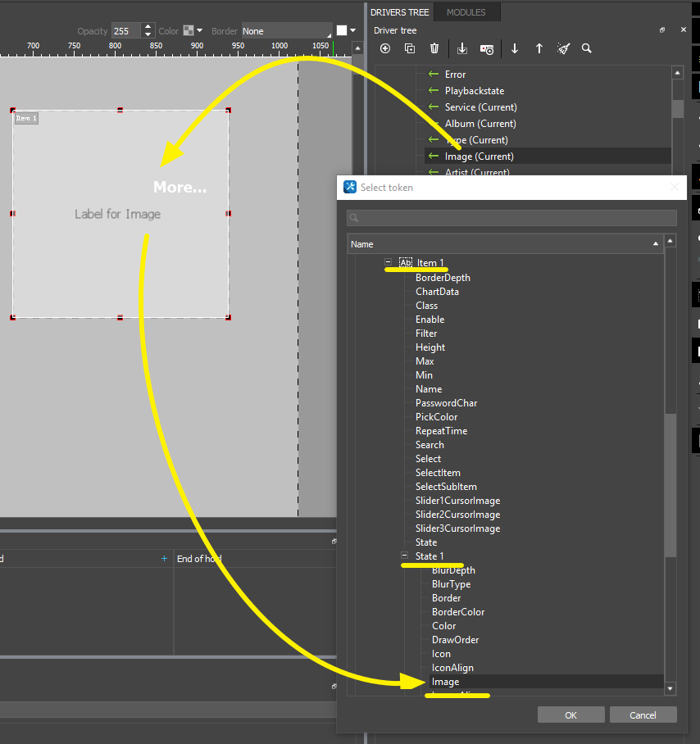The height and width of the screenshot is (744, 700).
Task: Move driver up with the up arrow icon
Action: click(539, 49)
